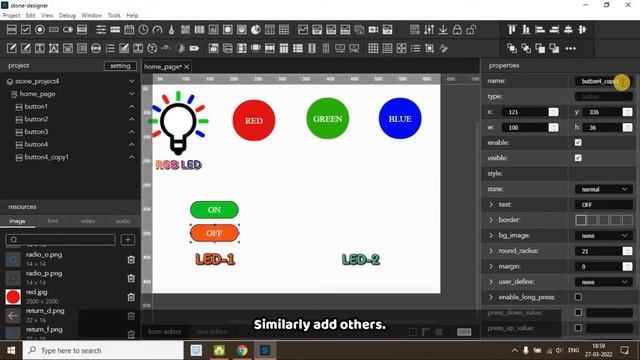
Task: Collapse the home_page tree node
Action: tap(131, 94)
